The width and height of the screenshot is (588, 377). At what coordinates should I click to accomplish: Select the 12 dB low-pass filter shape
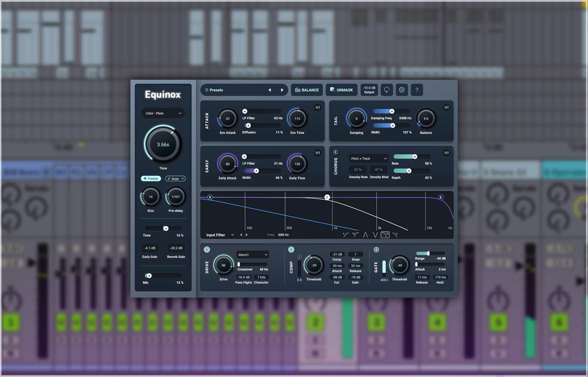(x=385, y=235)
